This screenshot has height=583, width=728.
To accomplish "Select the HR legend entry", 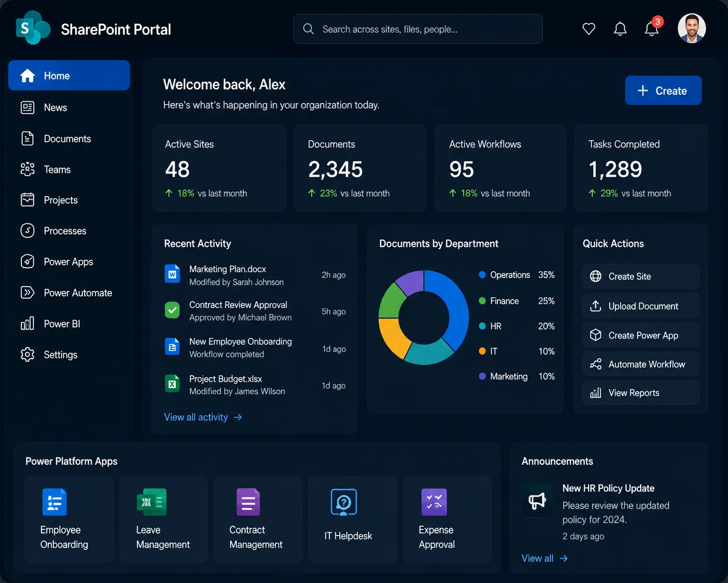I will coord(517,326).
